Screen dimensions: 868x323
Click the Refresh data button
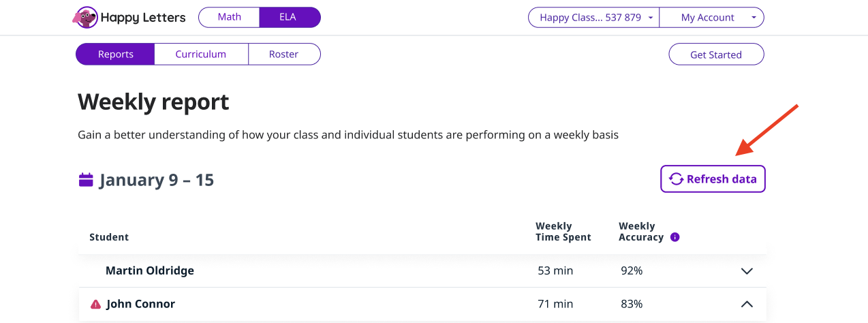pos(713,179)
